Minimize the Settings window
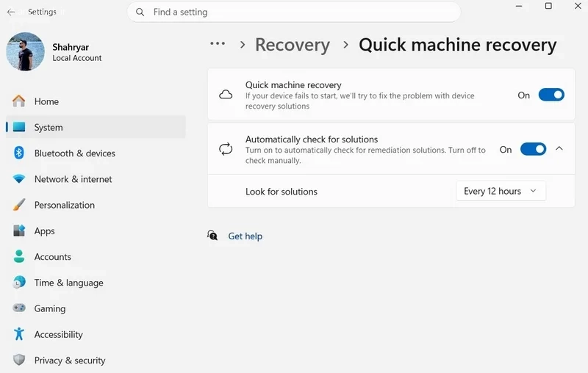Image resolution: width=588 pixels, height=373 pixels. (x=519, y=6)
